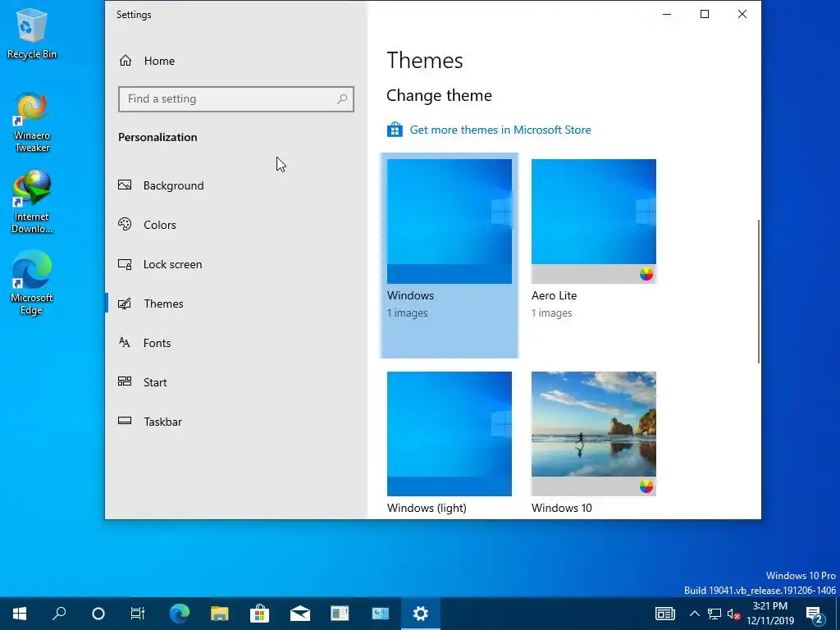Open the Action Center notifications icon
The width and height of the screenshot is (840, 630).
click(x=815, y=614)
